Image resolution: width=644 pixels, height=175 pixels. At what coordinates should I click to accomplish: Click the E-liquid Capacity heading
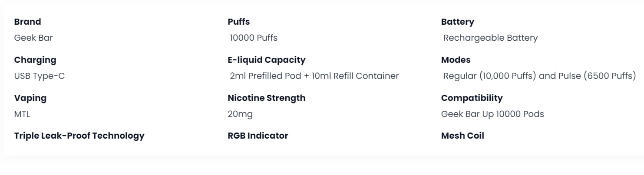266,60
